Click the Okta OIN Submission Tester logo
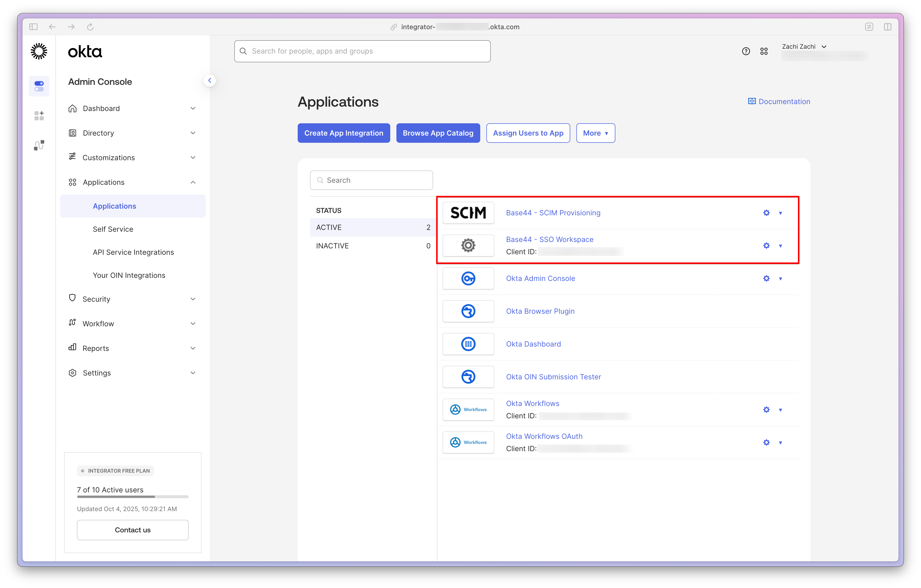921x588 pixels. (x=468, y=377)
